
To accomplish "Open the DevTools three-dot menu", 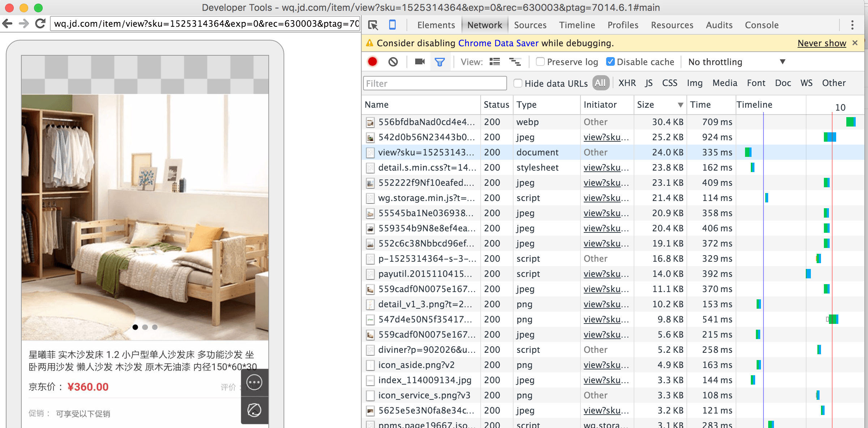I will click(x=852, y=25).
